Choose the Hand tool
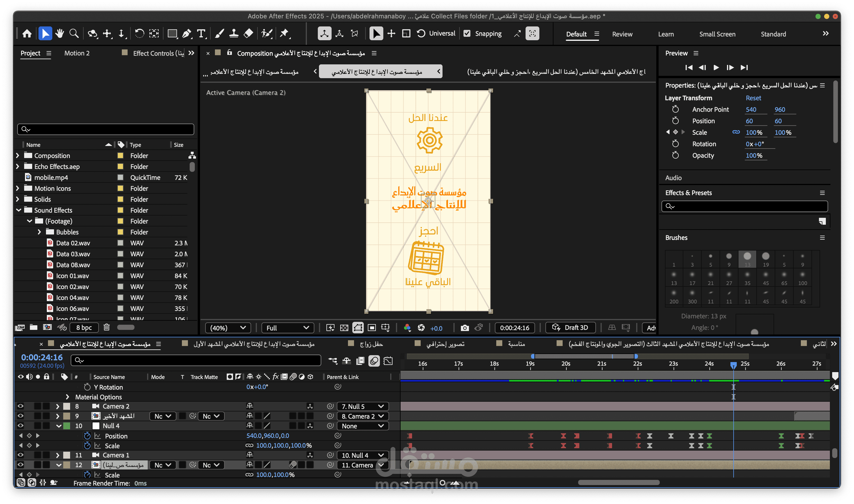Screen dimensions: 854x504 (x=60, y=34)
